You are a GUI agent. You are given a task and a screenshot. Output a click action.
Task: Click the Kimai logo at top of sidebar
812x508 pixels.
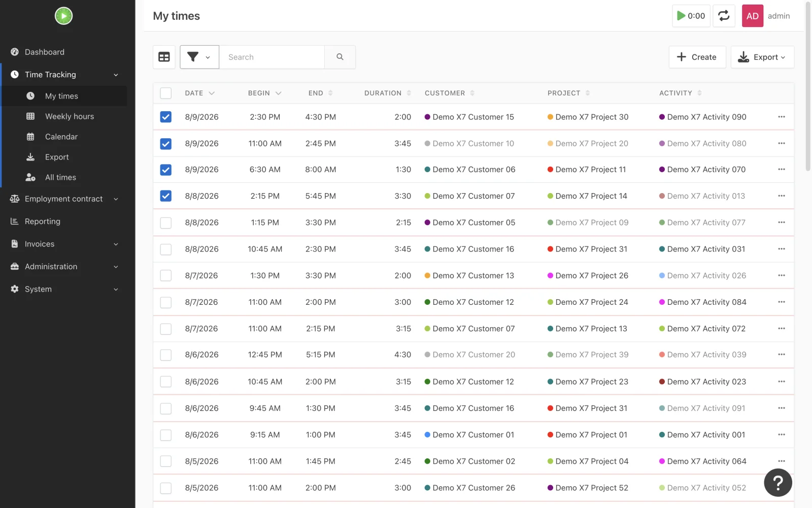pos(63,16)
